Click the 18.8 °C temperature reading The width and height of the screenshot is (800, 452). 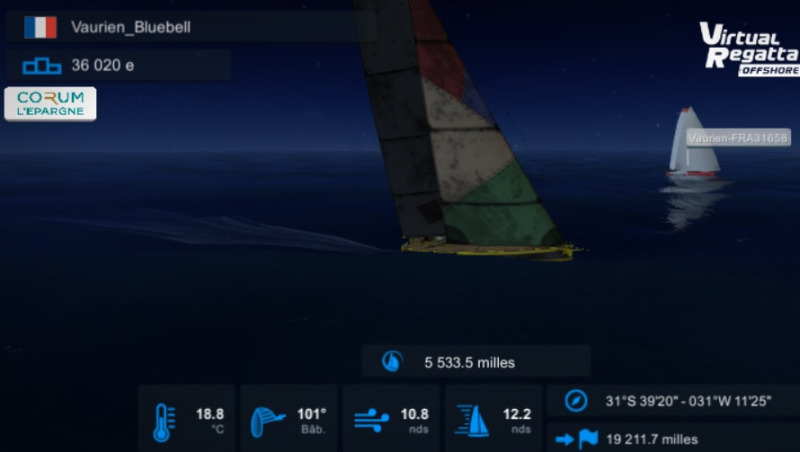click(x=210, y=420)
